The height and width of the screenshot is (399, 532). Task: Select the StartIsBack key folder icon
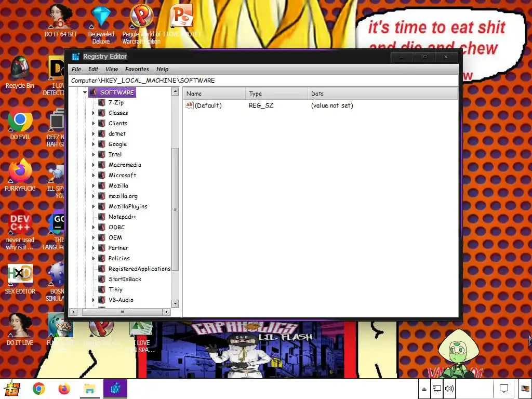101,279
